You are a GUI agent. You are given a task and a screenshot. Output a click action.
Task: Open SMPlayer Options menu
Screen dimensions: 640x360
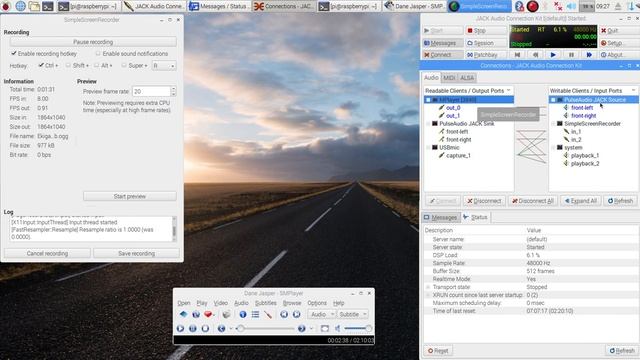(317, 303)
